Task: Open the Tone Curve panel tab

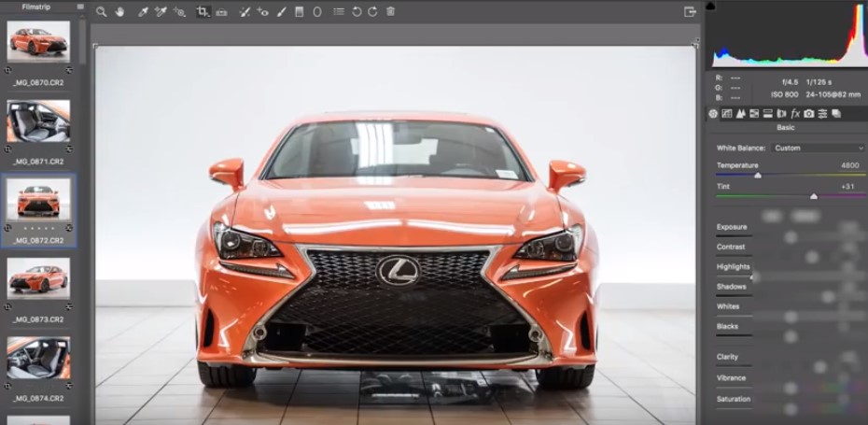Action: [727, 114]
